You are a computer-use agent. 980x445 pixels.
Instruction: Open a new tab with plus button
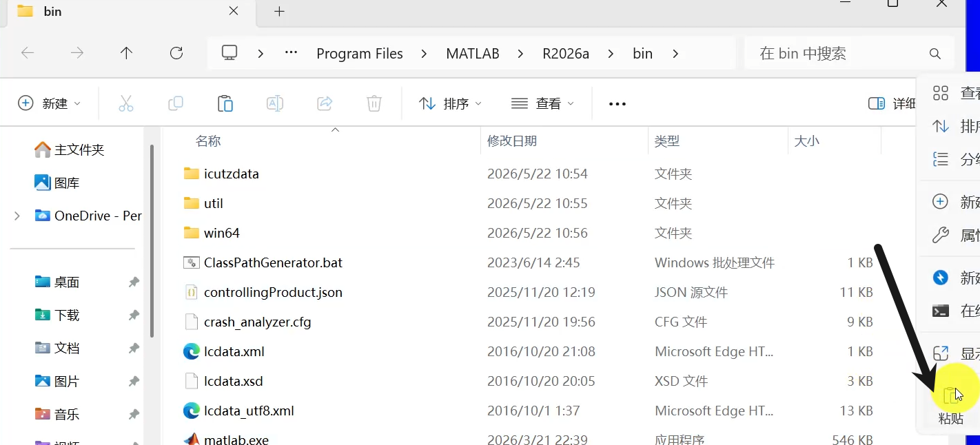(x=279, y=11)
